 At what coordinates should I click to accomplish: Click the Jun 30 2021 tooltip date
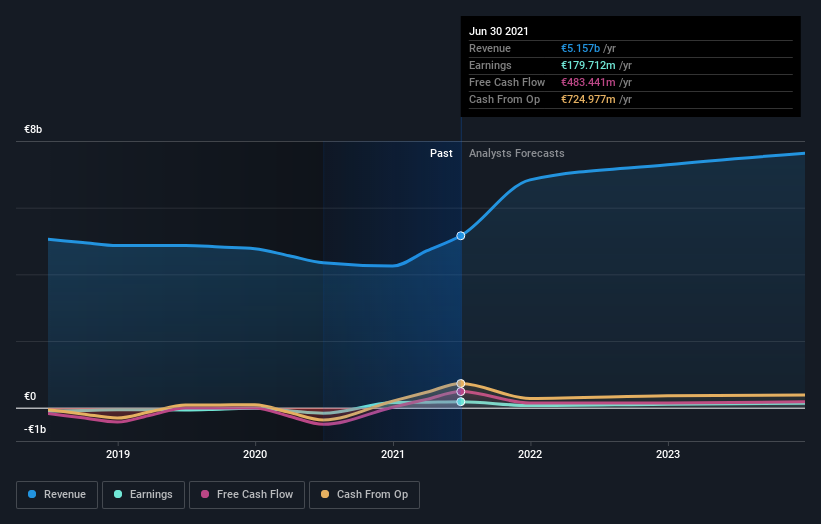tap(498, 31)
